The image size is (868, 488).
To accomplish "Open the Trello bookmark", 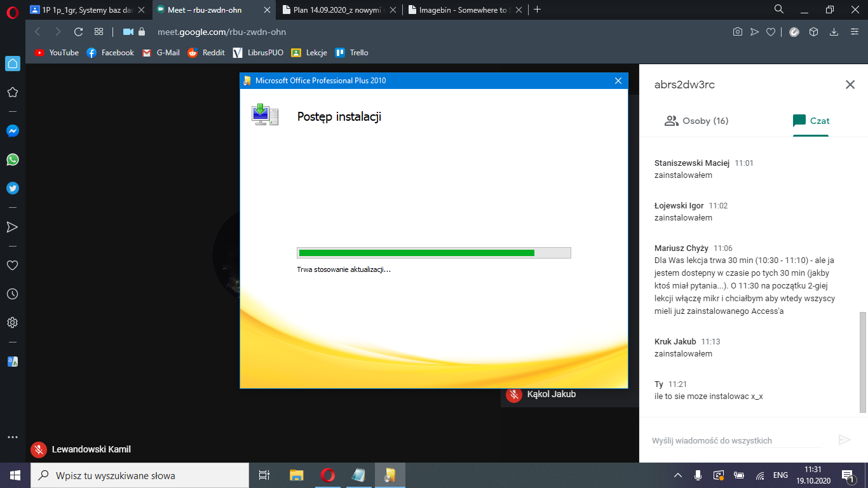I will coord(352,53).
